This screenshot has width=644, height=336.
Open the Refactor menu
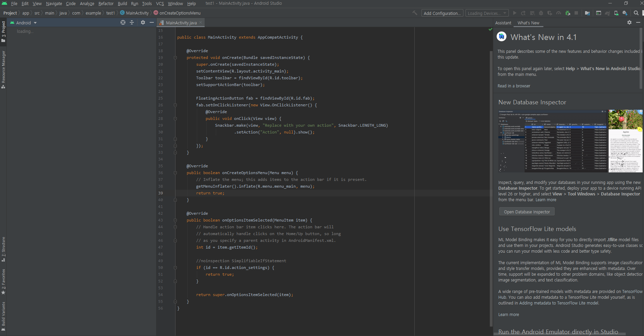click(x=106, y=3)
